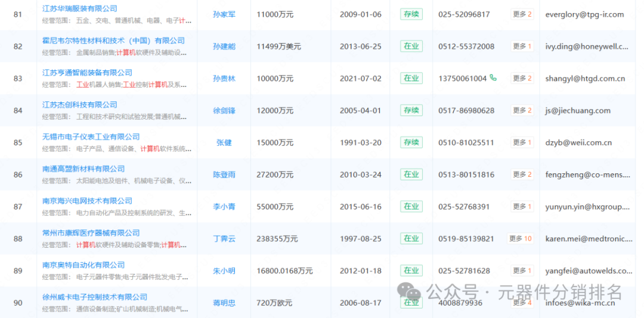Click 存续 status badge in row 84
This screenshot has height=318, width=644.
411,110
